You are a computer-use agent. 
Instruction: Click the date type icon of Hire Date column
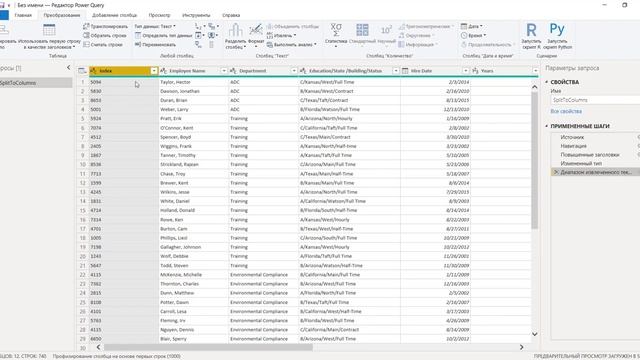pyautogui.click(x=405, y=71)
